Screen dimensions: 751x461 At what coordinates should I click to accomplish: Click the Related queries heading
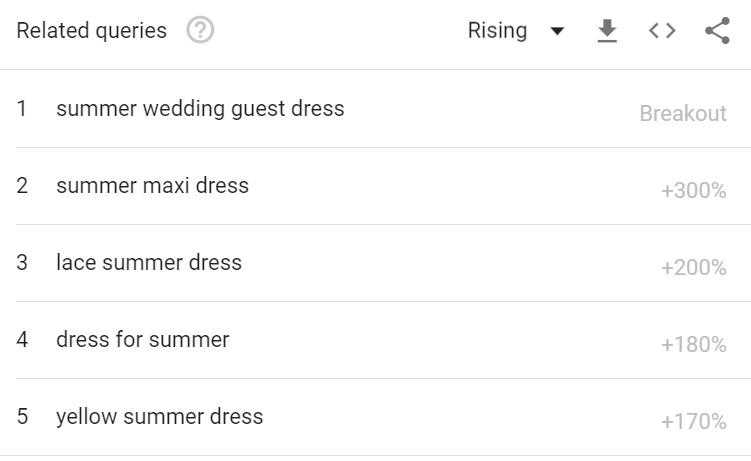pos(91,31)
